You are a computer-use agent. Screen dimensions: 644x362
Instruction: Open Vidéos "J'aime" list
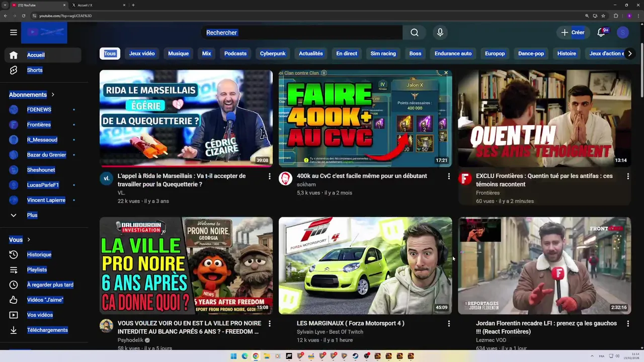coord(43,300)
